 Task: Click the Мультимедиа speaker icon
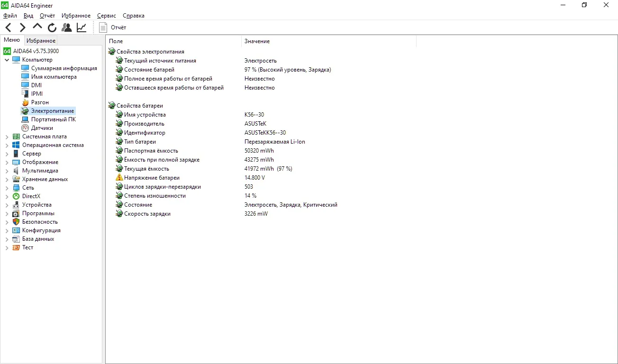click(16, 171)
